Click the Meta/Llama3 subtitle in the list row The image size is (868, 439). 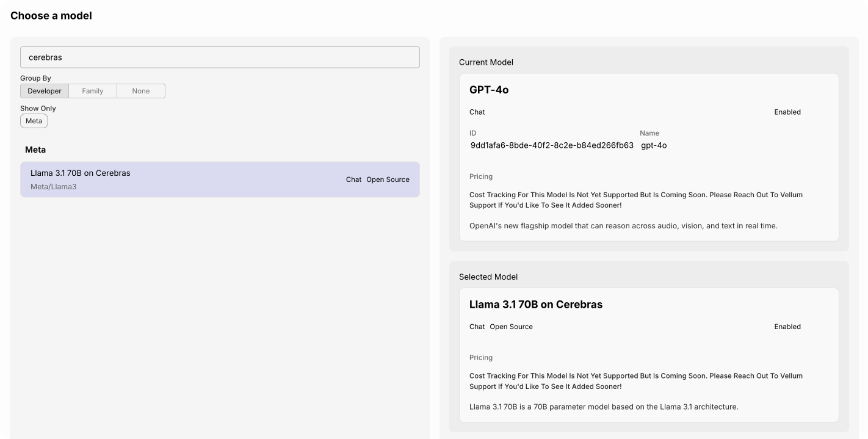[53, 187]
